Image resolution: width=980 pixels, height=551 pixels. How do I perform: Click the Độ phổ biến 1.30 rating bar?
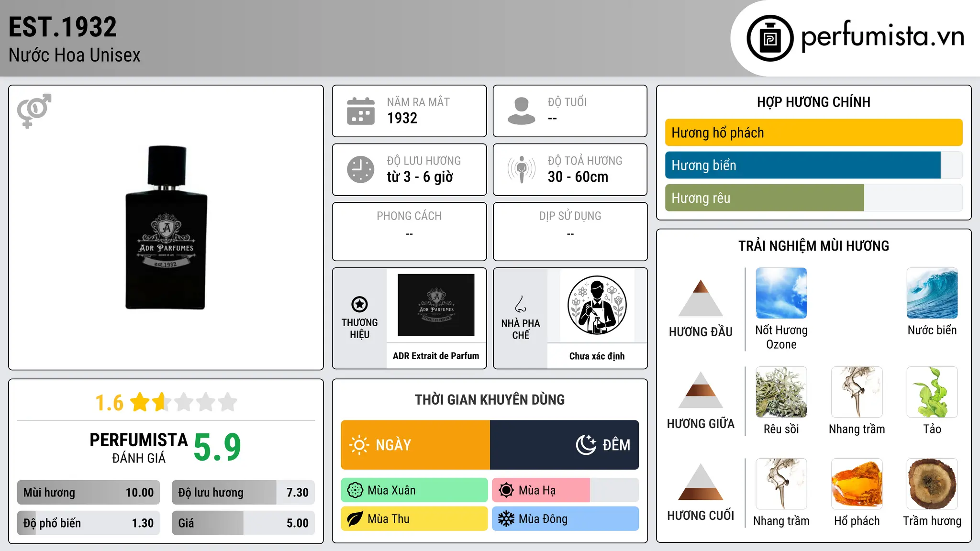click(x=89, y=523)
